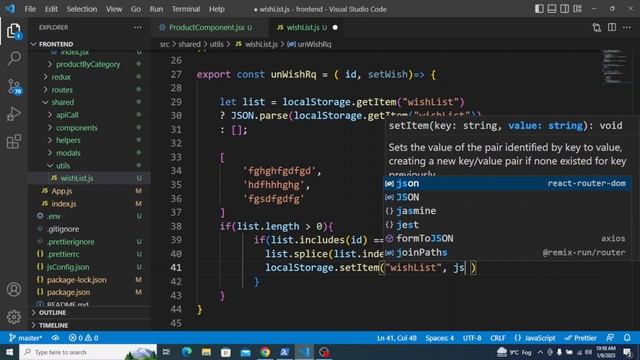Open the Manage gear icon

[x=14, y=316]
